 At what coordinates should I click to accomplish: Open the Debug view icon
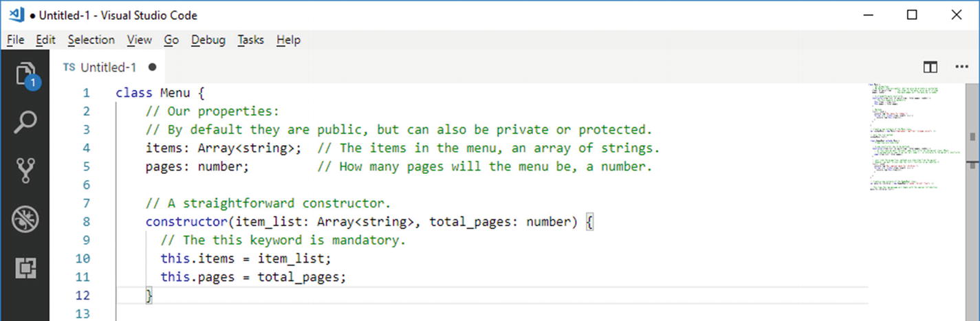[25, 219]
